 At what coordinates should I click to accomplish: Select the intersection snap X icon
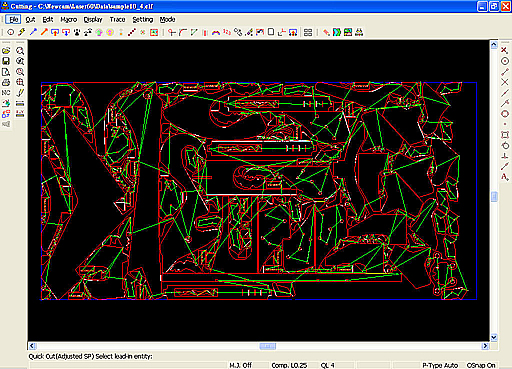point(505,82)
